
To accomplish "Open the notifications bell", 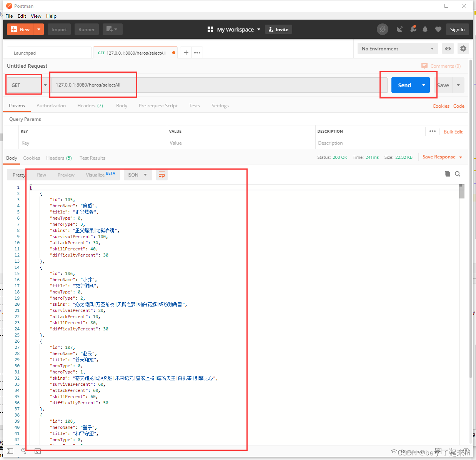I will click(425, 29).
